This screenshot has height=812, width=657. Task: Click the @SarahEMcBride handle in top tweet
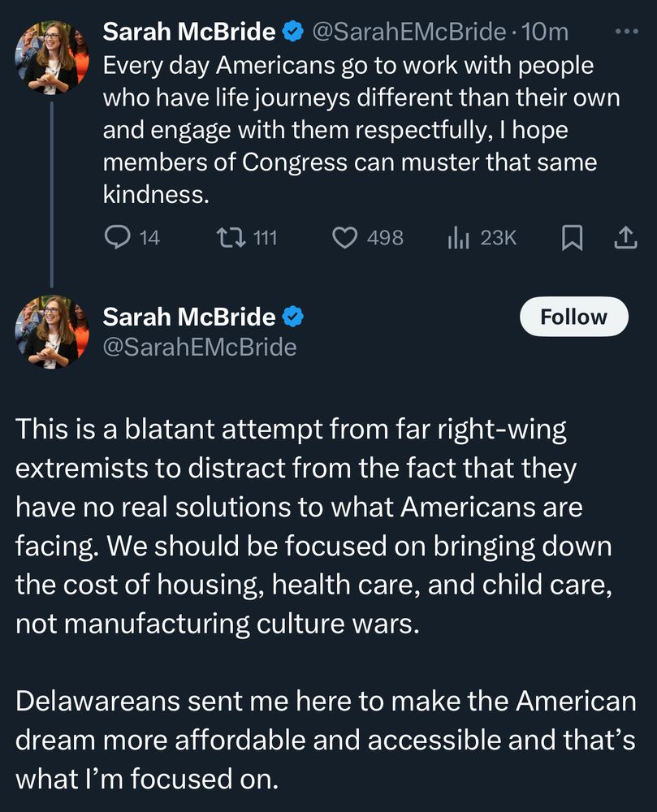click(408, 32)
